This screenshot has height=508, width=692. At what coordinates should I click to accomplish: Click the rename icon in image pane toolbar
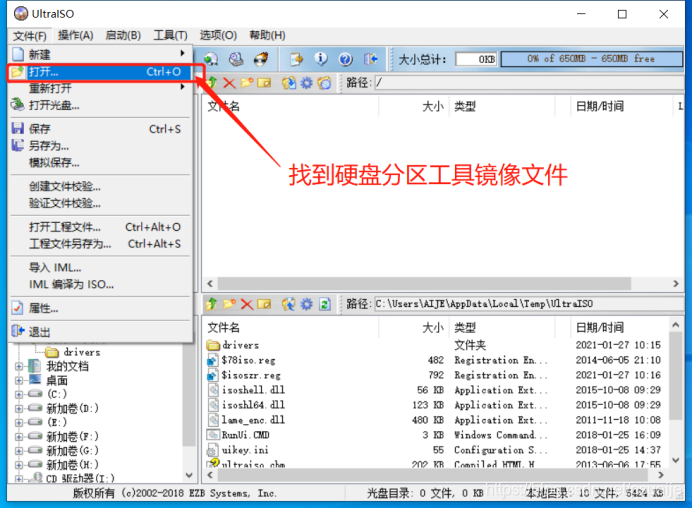tap(264, 83)
